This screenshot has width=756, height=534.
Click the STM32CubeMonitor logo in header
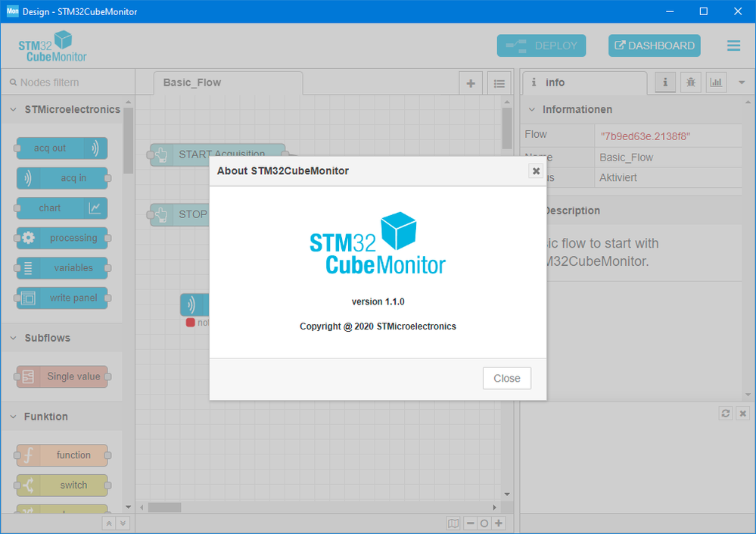52,46
